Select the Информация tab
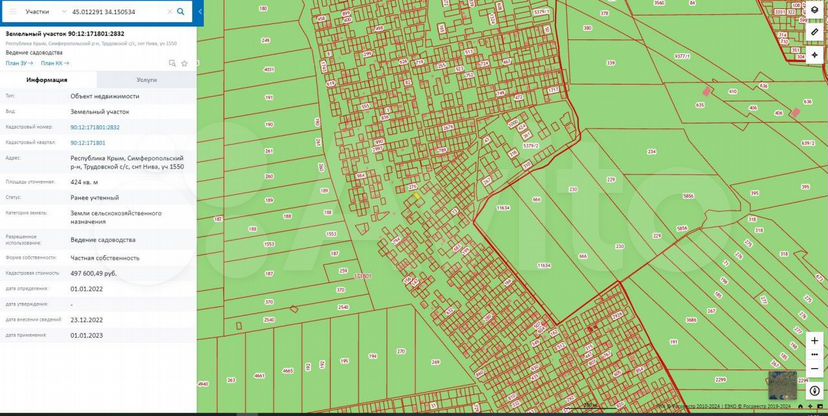Screen dimensions: 828x416 coord(47,79)
